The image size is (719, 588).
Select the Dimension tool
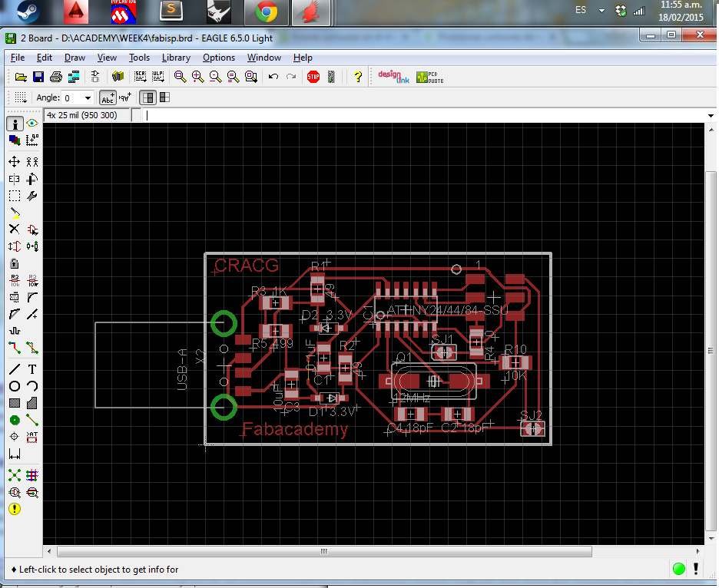[x=15, y=454]
